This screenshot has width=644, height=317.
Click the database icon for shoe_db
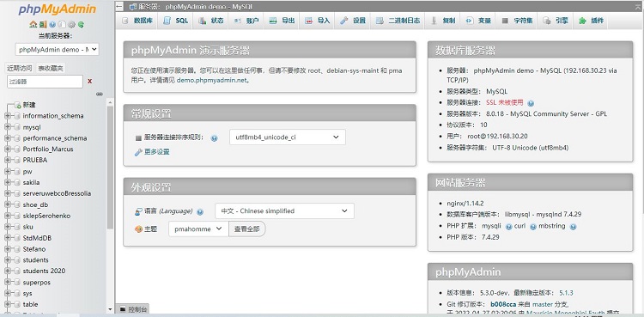point(17,204)
